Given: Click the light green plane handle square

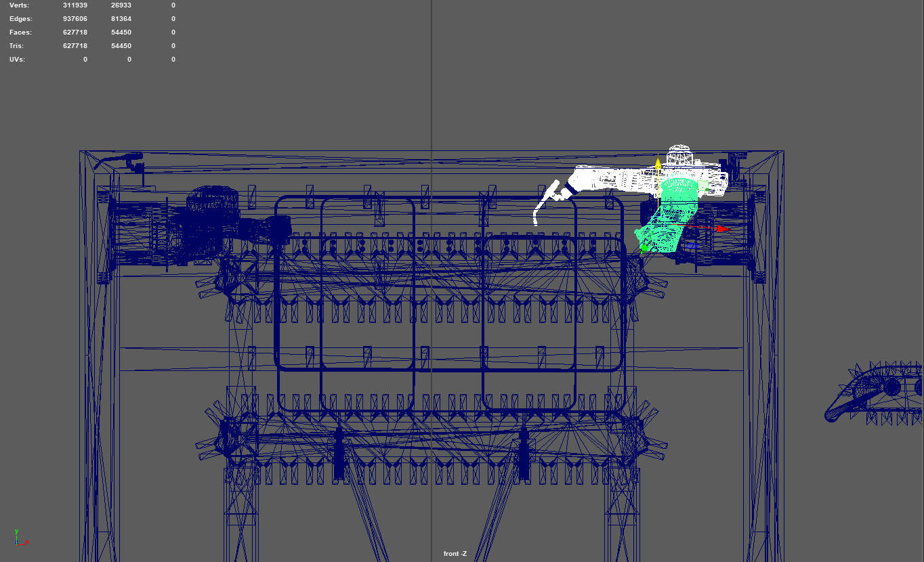Looking at the screenshot, I should (x=703, y=185).
